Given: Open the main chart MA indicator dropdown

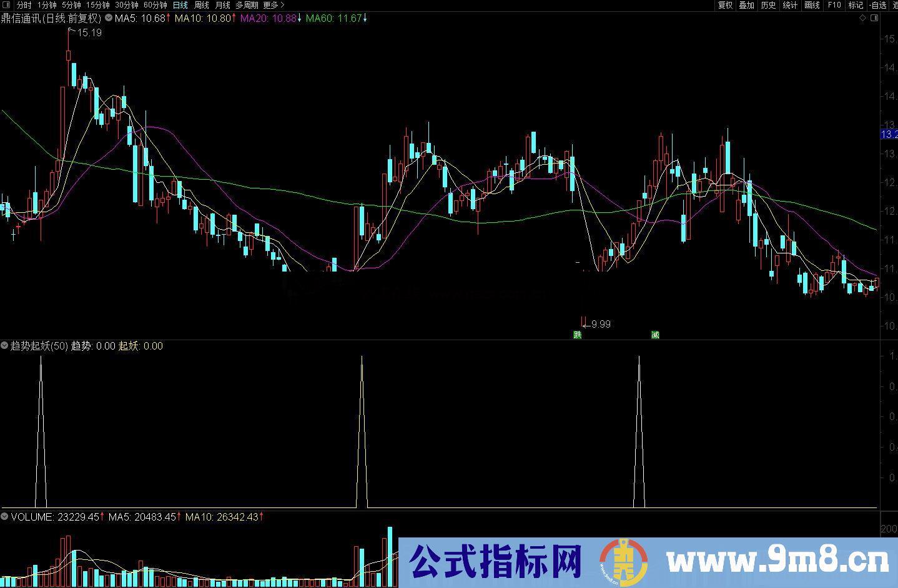Looking at the screenshot, I should [109, 18].
